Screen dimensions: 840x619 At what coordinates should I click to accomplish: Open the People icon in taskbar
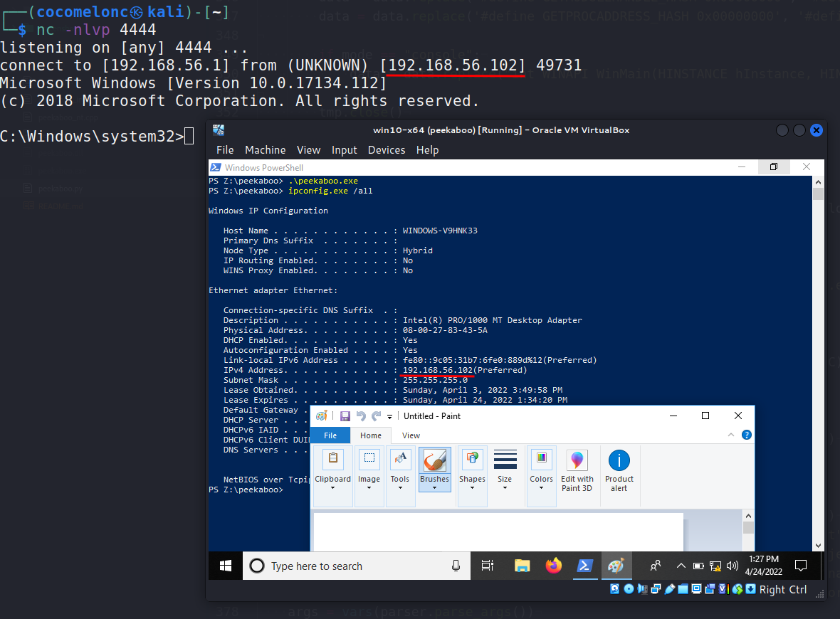[655, 566]
